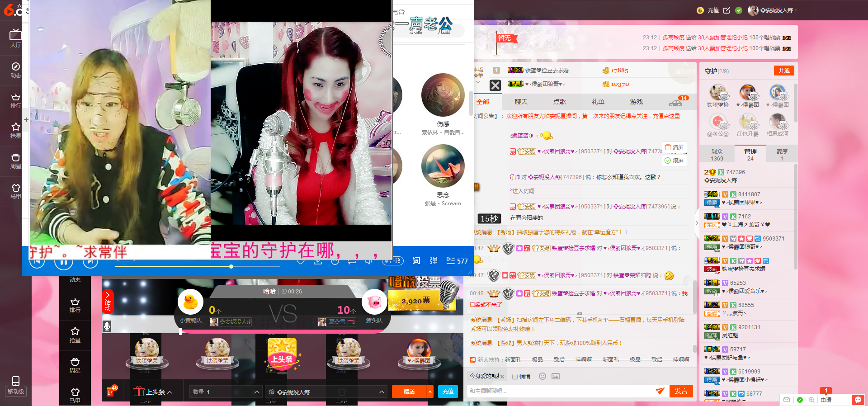Open the edit/compose icon in the top header

click(726, 10)
